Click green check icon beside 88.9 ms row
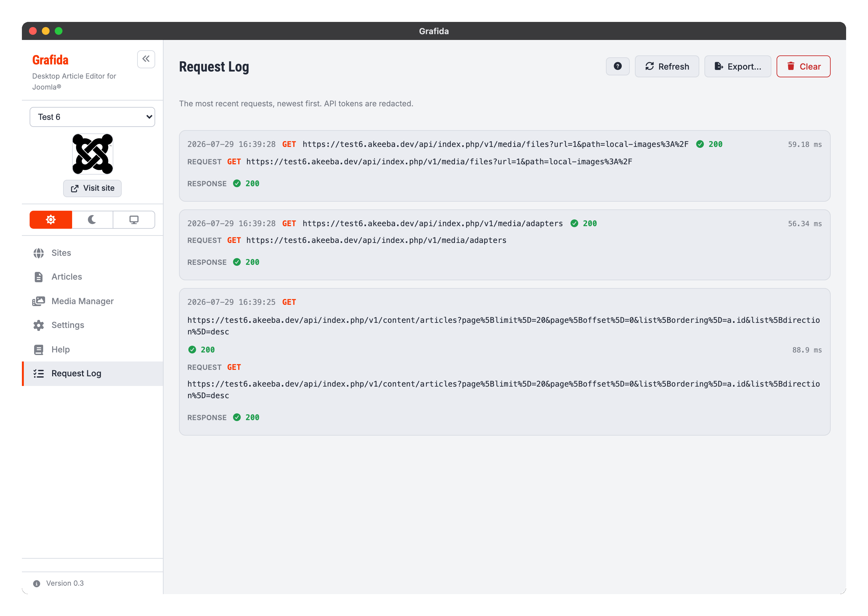The image size is (868, 616). pyautogui.click(x=192, y=350)
